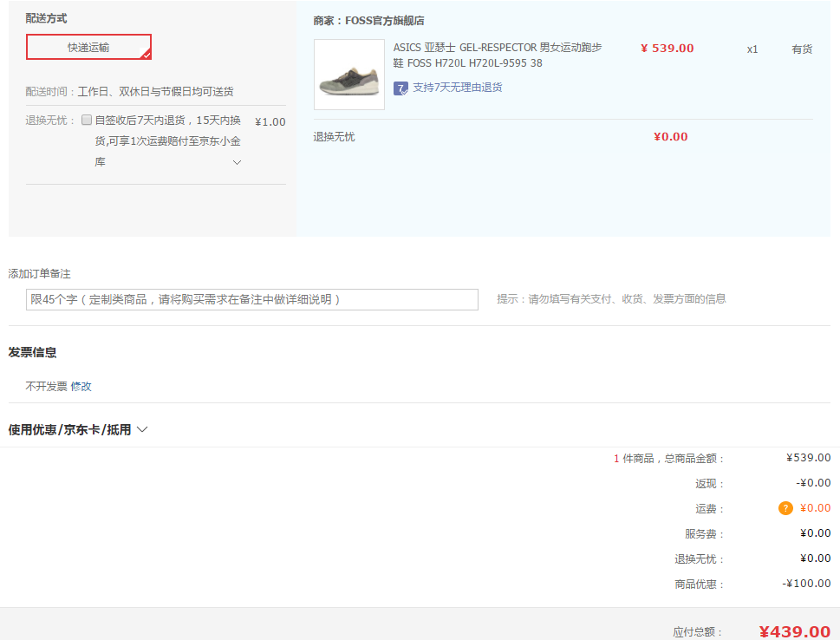Select the 添加订单备注 label

pyautogui.click(x=39, y=274)
